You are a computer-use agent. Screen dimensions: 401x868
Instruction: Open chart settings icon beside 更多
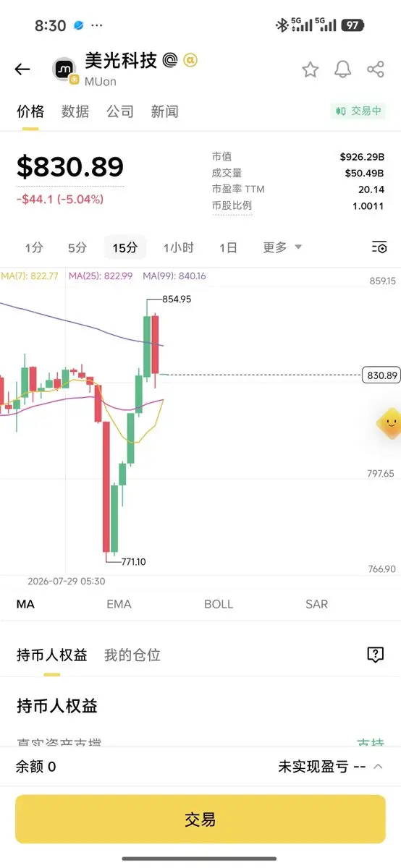379,247
